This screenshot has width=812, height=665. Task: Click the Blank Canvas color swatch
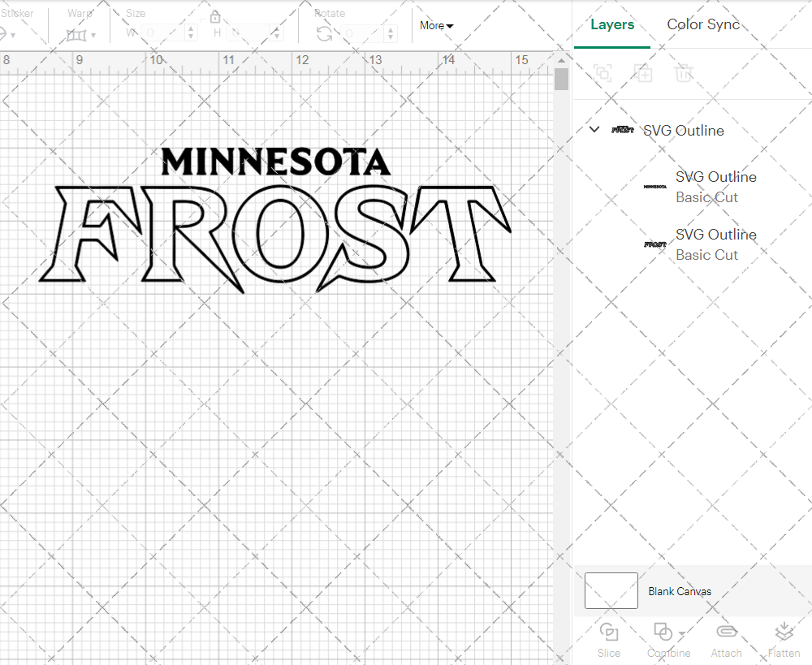[611, 591]
